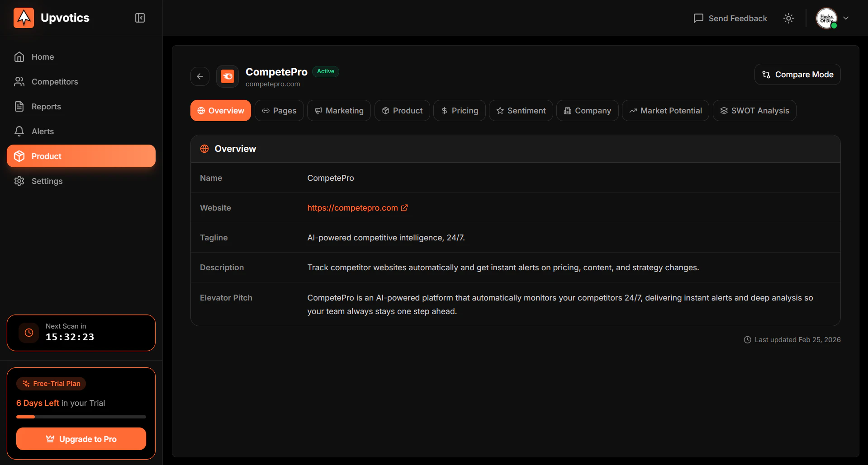Open the Pricing tab
Viewport: 868px width, 465px height.
click(460, 111)
